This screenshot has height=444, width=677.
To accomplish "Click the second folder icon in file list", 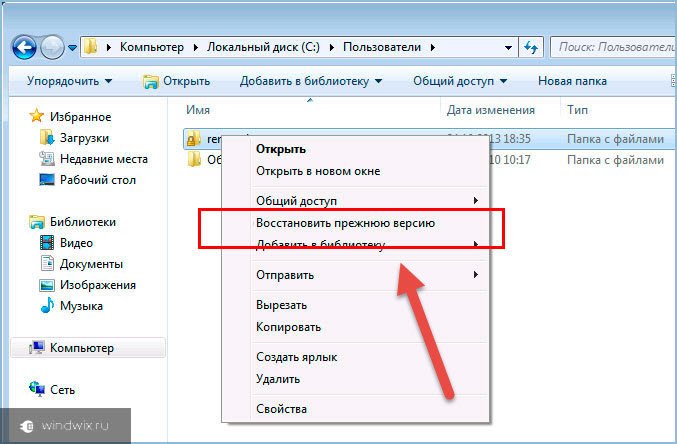I will point(194,159).
